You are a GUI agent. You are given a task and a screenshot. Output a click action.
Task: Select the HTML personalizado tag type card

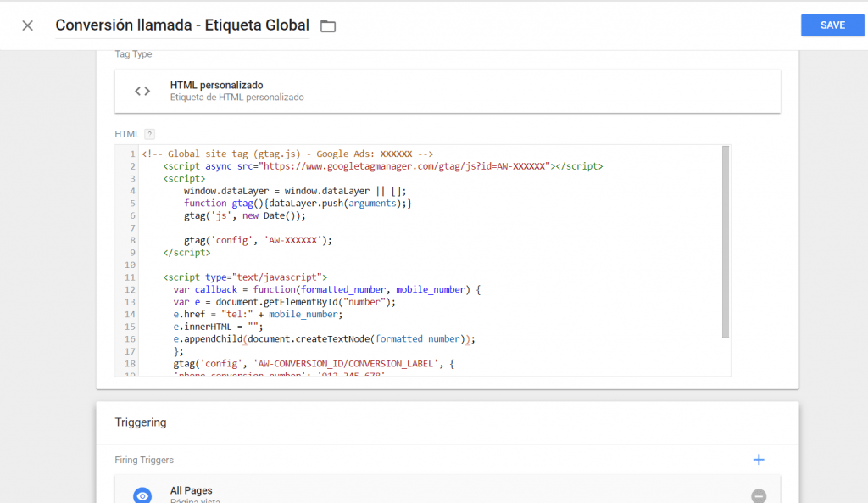coord(448,91)
